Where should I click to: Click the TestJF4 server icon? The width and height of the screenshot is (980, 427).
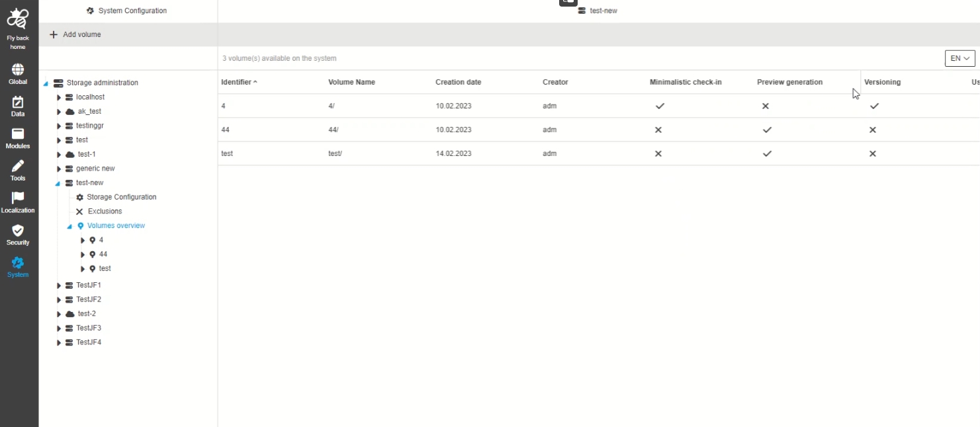(x=69, y=342)
